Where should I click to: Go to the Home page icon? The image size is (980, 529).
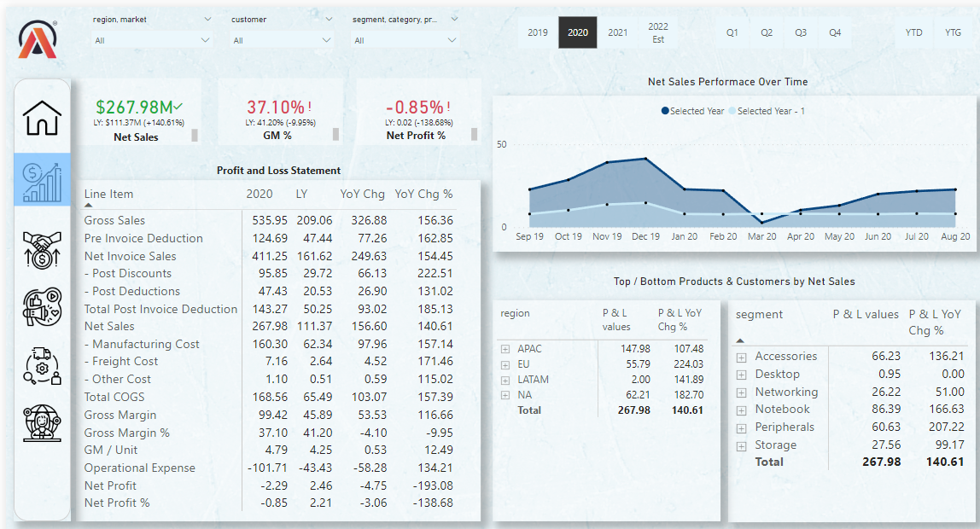(x=43, y=118)
